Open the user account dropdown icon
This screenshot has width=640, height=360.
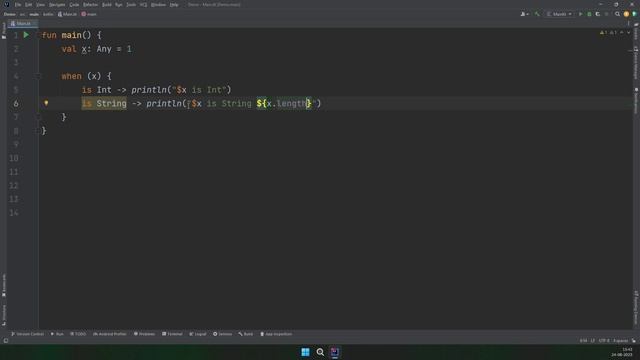click(x=524, y=14)
